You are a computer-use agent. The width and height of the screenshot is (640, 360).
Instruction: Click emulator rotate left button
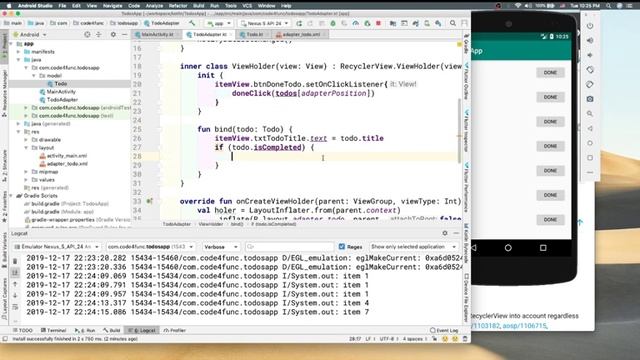click(590, 70)
